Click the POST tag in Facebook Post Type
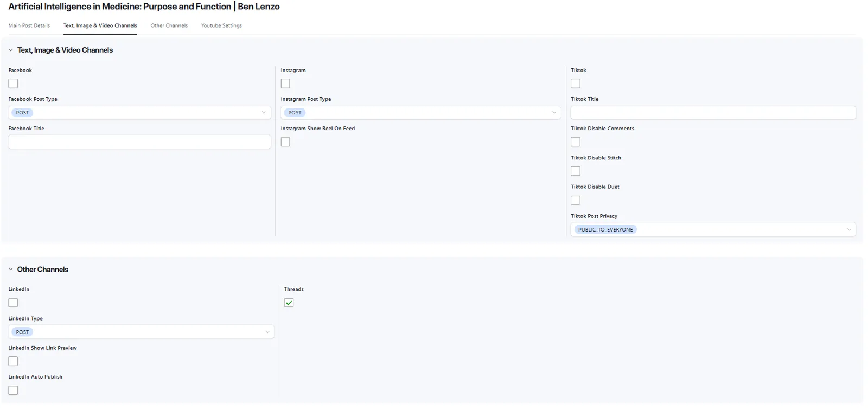 tap(22, 113)
